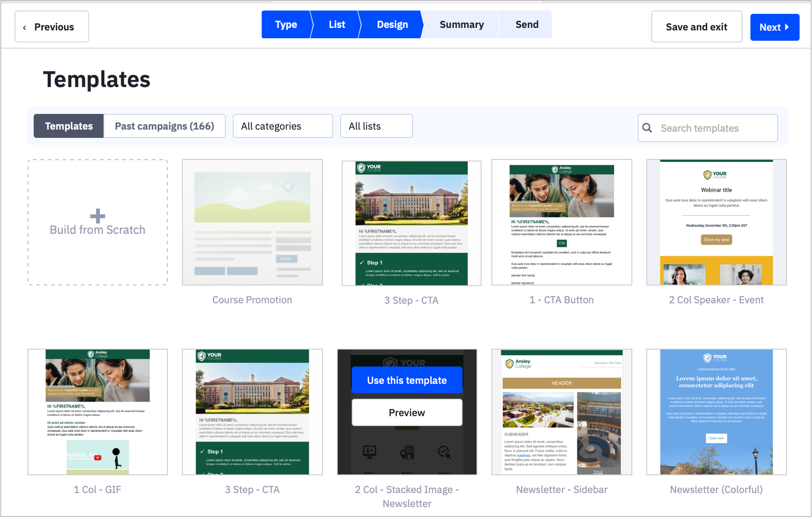Image resolution: width=812 pixels, height=517 pixels.
Task: Pick the Newsletter - Sidebar template thumbnail
Action: (x=561, y=412)
